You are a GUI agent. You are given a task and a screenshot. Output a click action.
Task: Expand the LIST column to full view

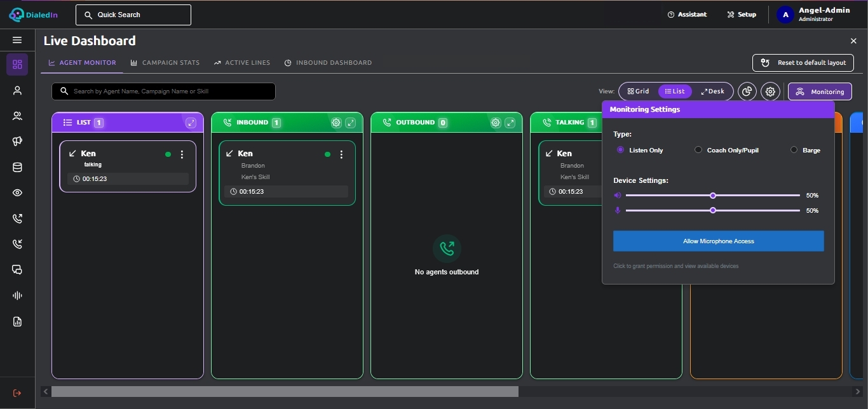(x=191, y=123)
